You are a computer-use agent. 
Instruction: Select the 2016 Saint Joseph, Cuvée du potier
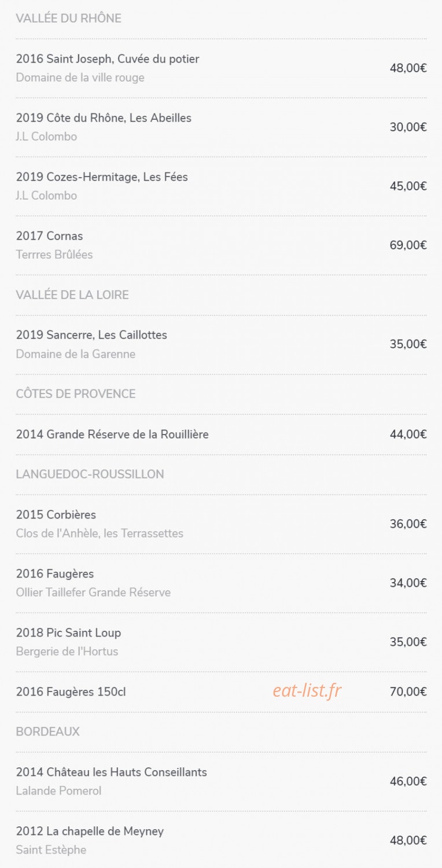(x=221, y=68)
